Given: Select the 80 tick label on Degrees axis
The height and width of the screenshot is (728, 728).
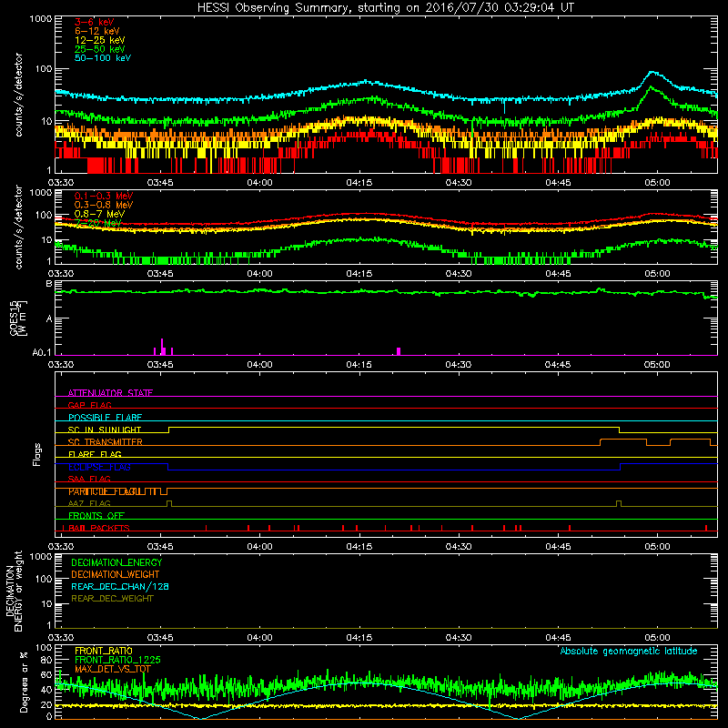Looking at the screenshot, I should [x=46, y=661].
